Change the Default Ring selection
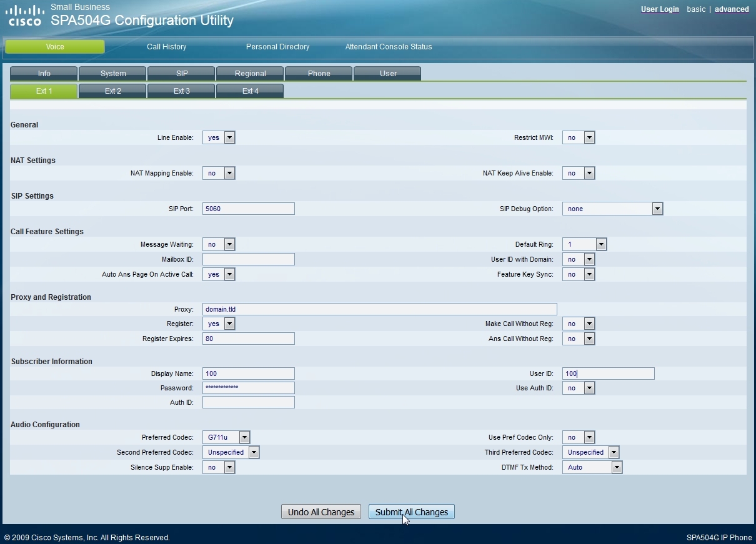Image resolution: width=756 pixels, height=544 pixels. (x=584, y=244)
